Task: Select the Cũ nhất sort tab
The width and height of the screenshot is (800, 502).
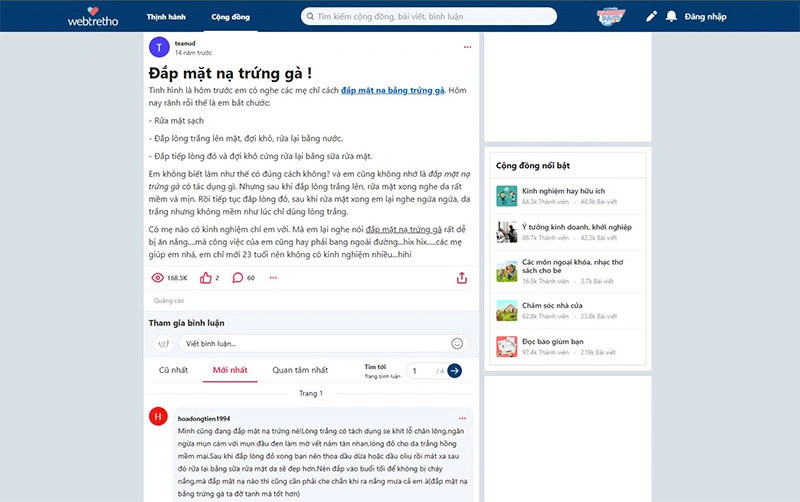Action: tap(173, 370)
